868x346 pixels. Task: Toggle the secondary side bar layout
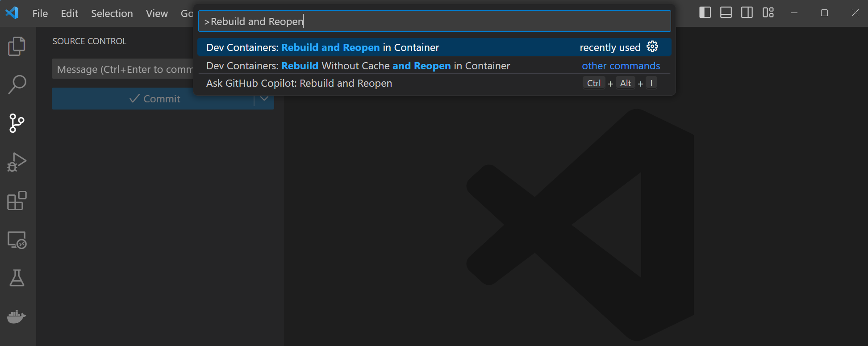[747, 13]
